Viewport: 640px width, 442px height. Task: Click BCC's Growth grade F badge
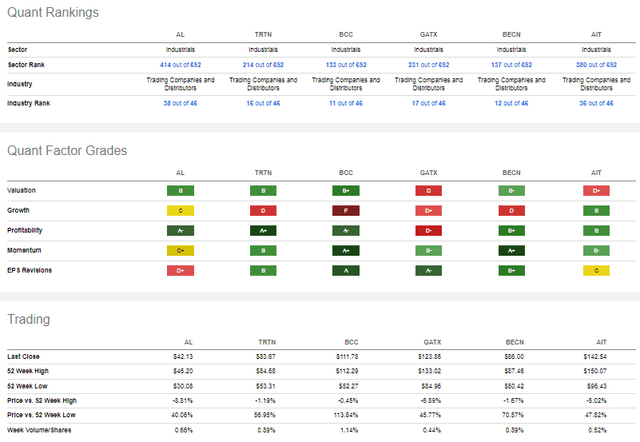(343, 211)
